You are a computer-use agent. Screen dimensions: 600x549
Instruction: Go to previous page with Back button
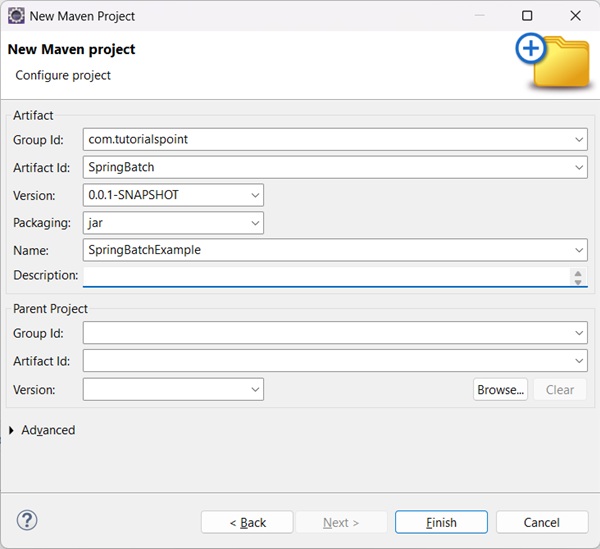[x=247, y=522]
